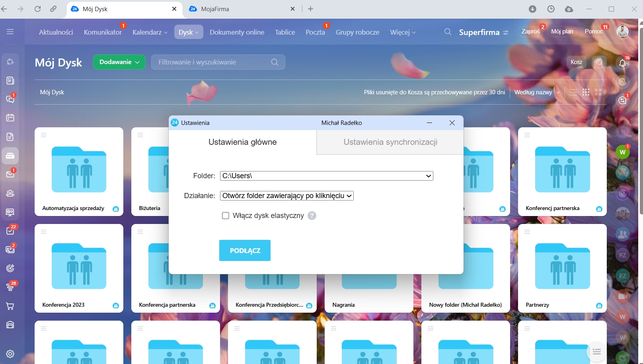
Task: Open Dysk settings gear next to Kosz
Action: 599,62
